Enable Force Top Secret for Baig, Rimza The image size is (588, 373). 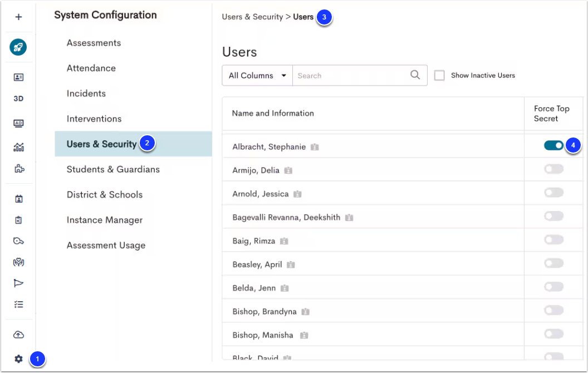(x=553, y=239)
